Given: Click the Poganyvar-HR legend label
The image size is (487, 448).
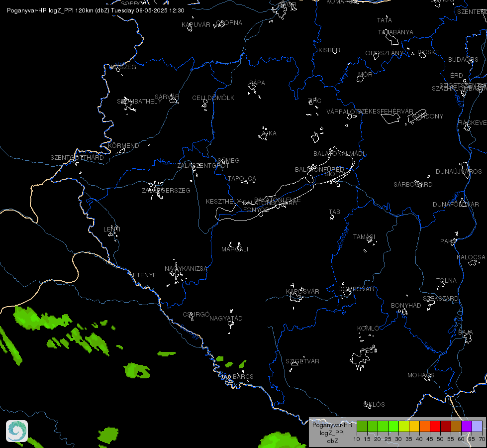Looking at the screenshot, I should point(332,425).
